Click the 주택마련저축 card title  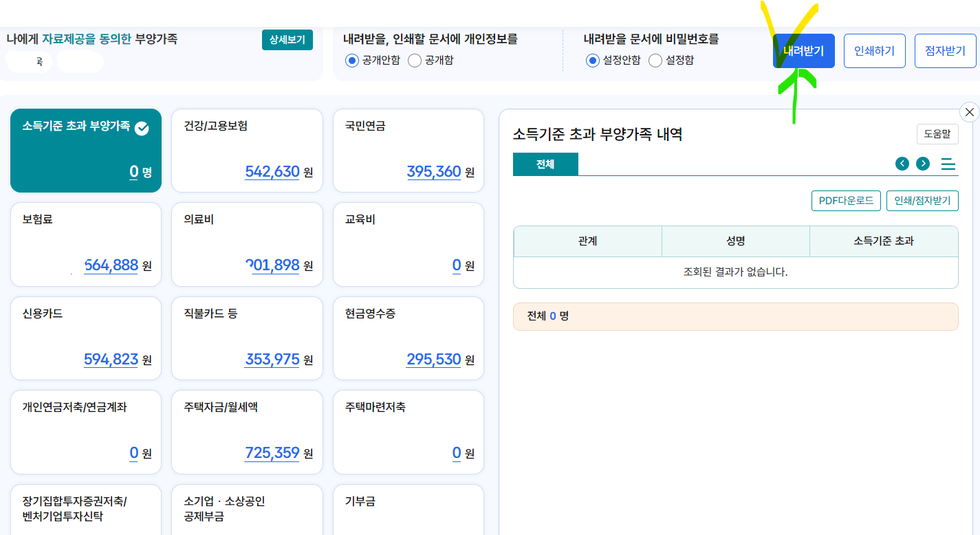click(x=375, y=407)
